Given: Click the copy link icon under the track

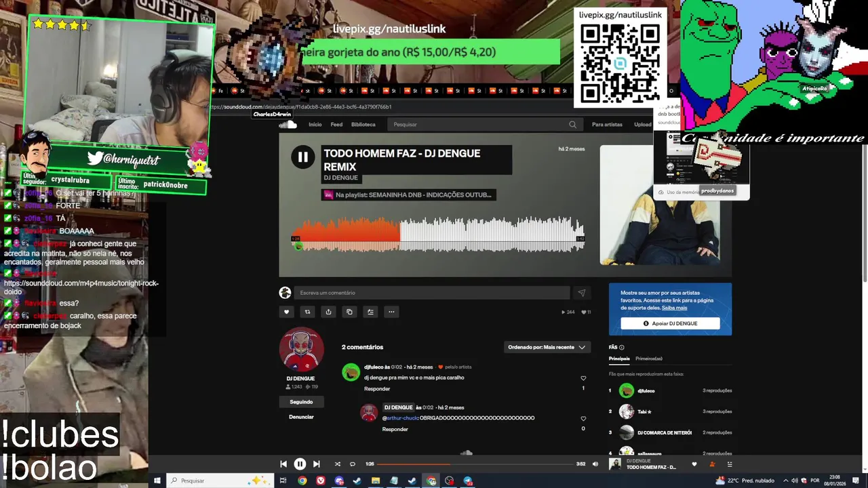Looking at the screenshot, I should pos(349,312).
